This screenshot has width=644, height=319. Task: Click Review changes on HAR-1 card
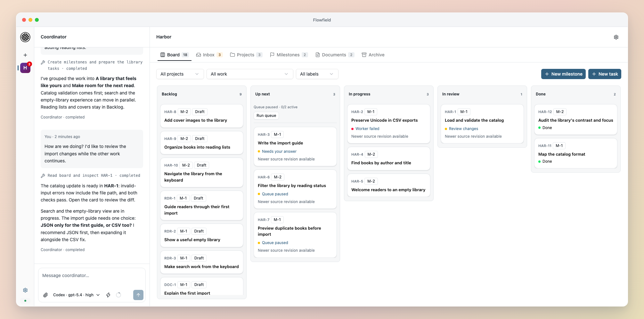point(463,129)
